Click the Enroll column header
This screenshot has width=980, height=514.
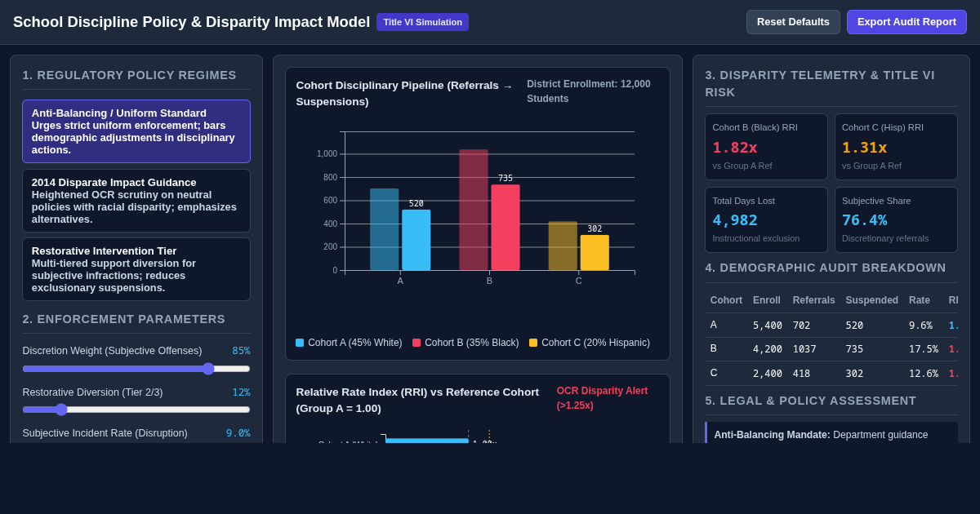pos(767,300)
